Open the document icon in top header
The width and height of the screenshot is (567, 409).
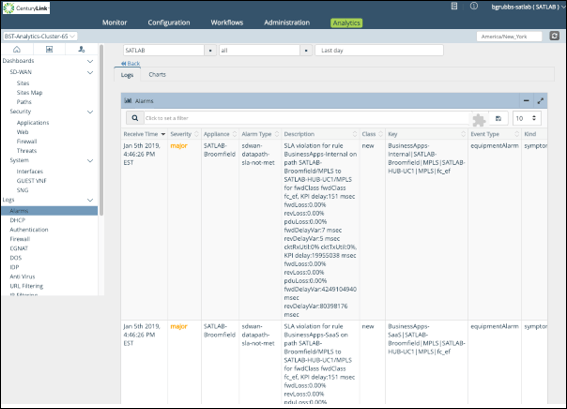coord(454,6)
